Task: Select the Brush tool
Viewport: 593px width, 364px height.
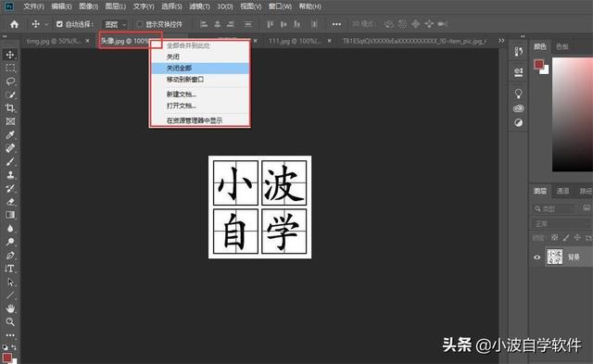Action: point(10,162)
